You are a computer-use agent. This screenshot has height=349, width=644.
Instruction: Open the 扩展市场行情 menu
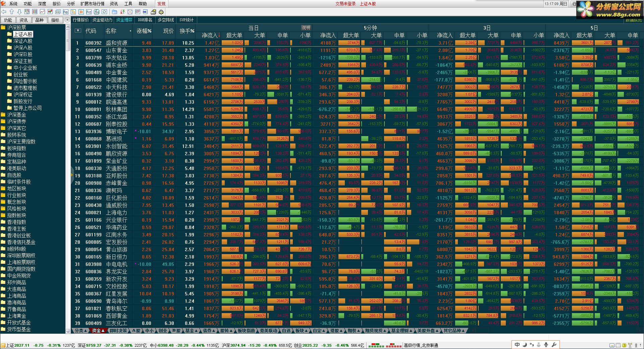(92, 4)
